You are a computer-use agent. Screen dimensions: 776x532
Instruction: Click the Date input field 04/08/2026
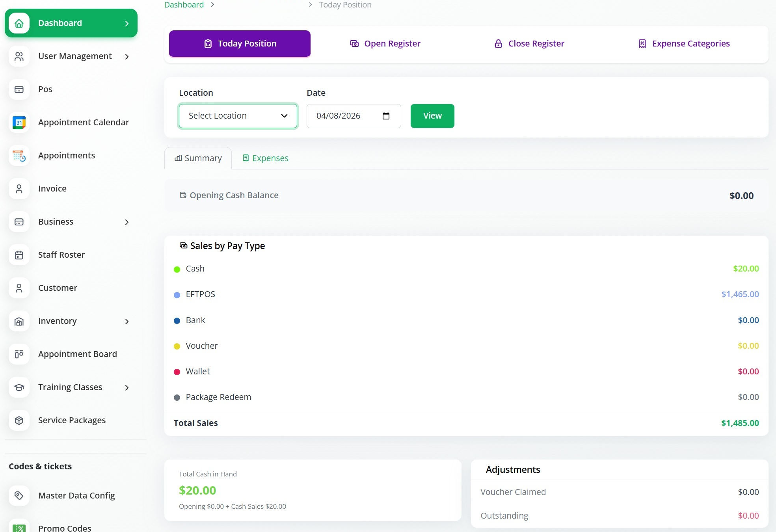coord(354,116)
